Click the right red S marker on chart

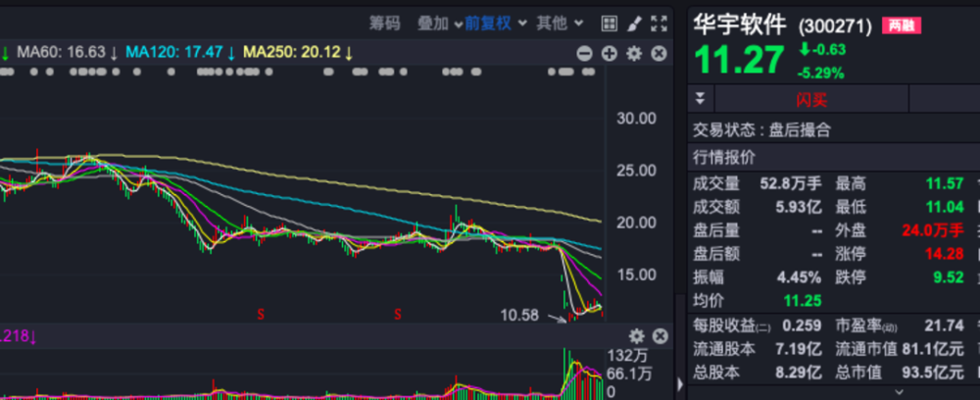pyautogui.click(x=398, y=315)
